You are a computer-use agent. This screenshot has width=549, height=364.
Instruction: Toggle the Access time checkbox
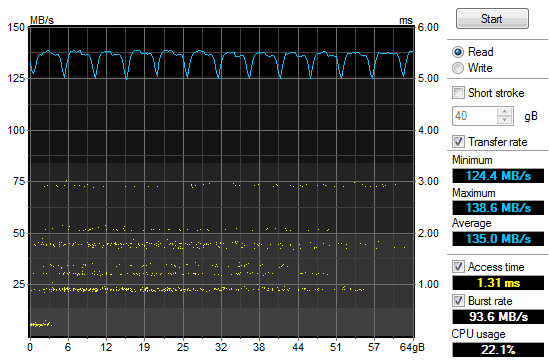[x=458, y=267]
